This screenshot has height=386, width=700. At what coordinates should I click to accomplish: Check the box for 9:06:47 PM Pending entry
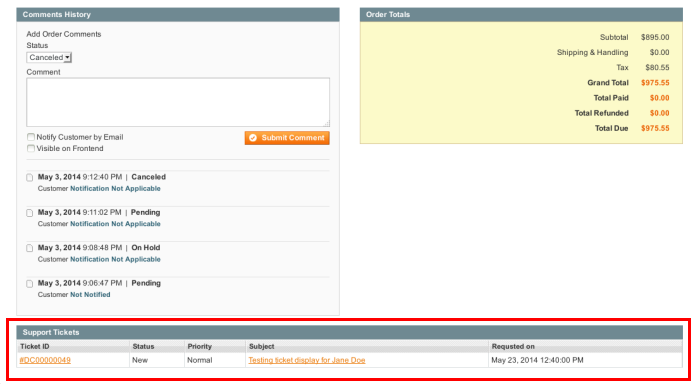coord(29,284)
